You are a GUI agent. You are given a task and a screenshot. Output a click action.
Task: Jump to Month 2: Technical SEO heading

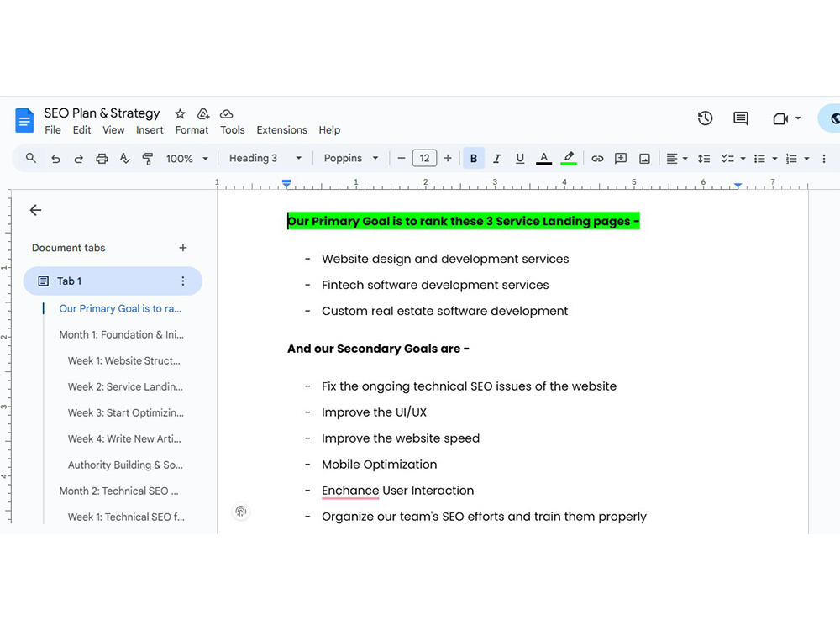[x=118, y=491]
